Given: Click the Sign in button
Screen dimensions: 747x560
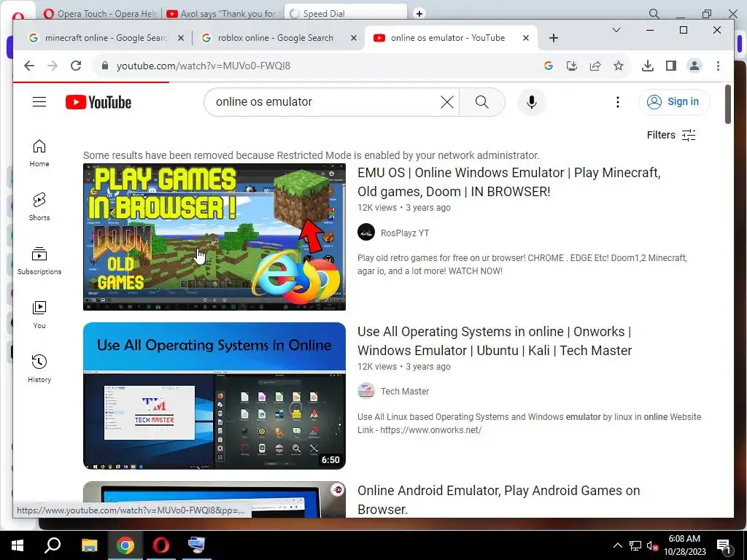Looking at the screenshot, I should pos(673,102).
